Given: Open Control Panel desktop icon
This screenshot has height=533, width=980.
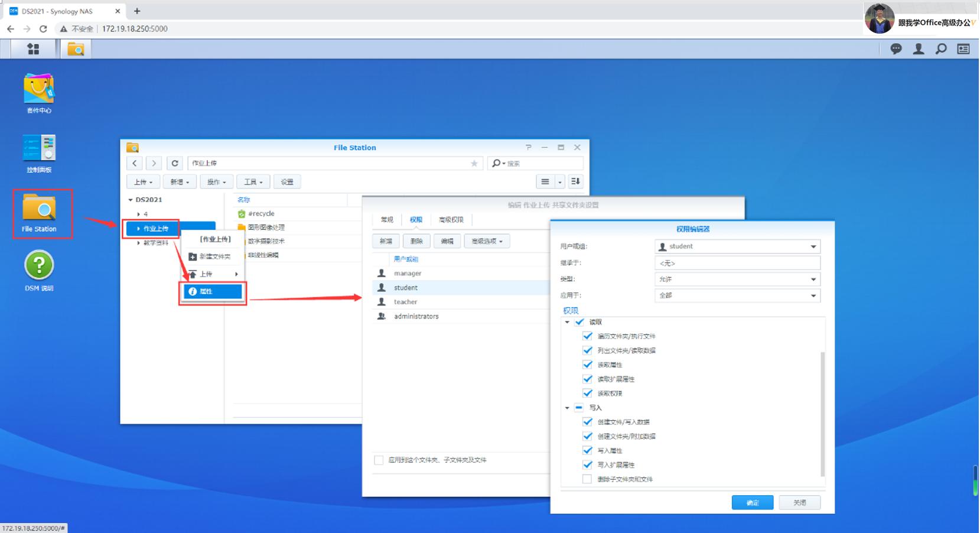Looking at the screenshot, I should point(39,148).
